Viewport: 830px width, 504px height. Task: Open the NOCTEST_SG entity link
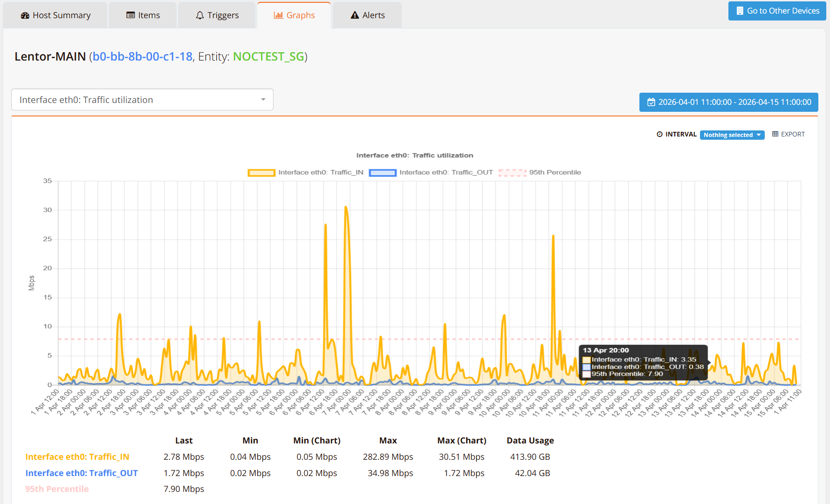click(x=268, y=56)
